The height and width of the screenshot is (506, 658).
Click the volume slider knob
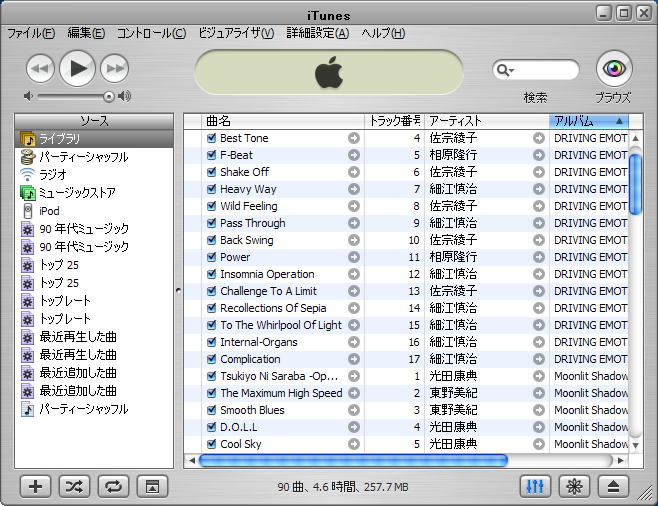[109, 97]
